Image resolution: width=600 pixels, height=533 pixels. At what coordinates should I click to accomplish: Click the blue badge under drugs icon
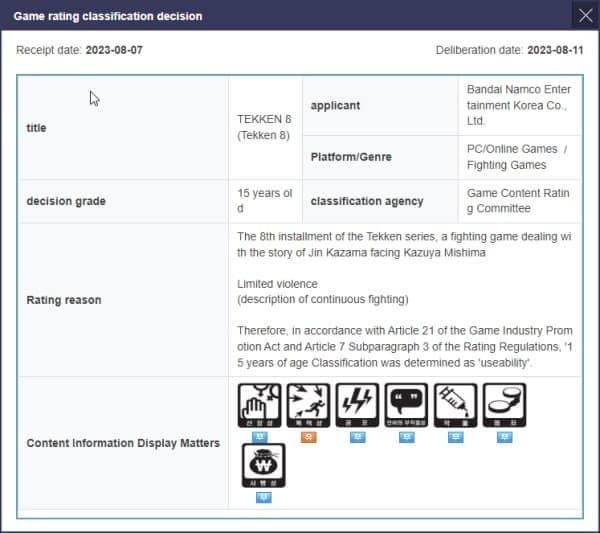point(455,437)
